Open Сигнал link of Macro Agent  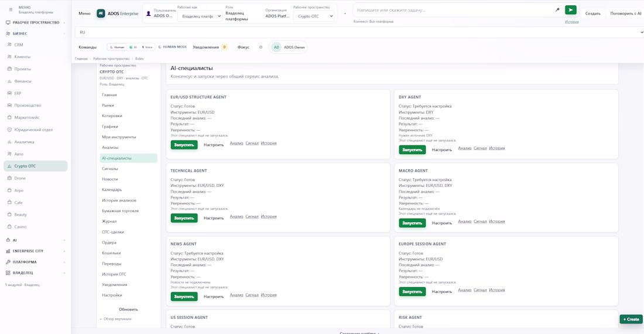pos(479,221)
